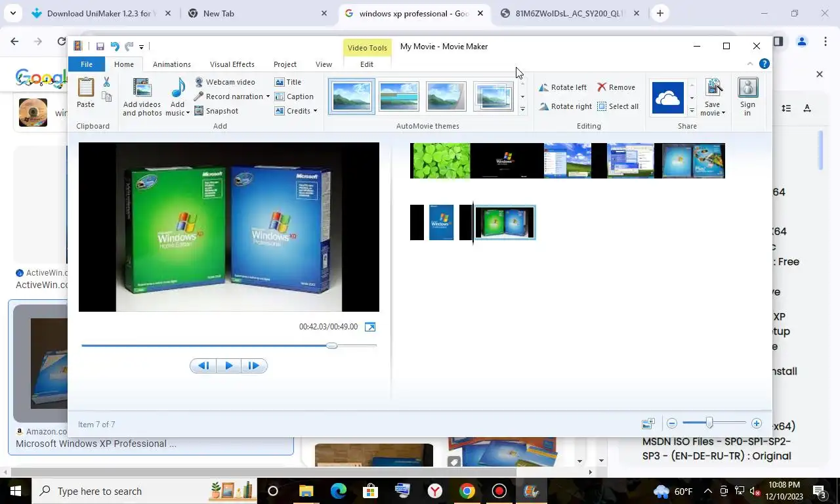840x504 pixels.
Task: Open Movie Maker Help question mark
Action: point(764,64)
